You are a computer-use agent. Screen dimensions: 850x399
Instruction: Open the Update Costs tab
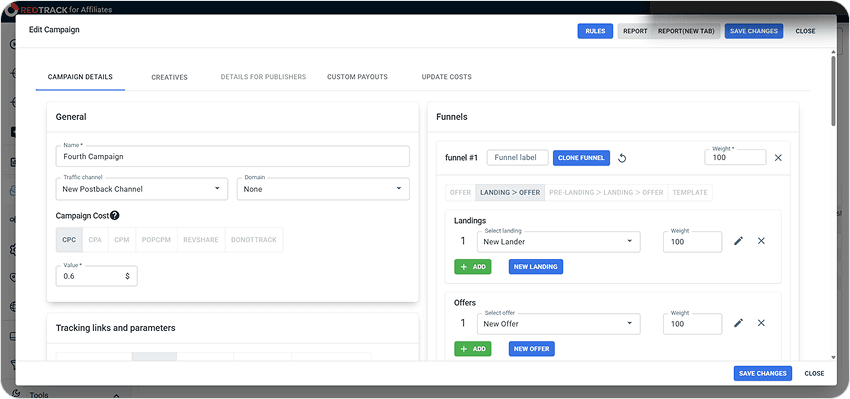coord(447,77)
